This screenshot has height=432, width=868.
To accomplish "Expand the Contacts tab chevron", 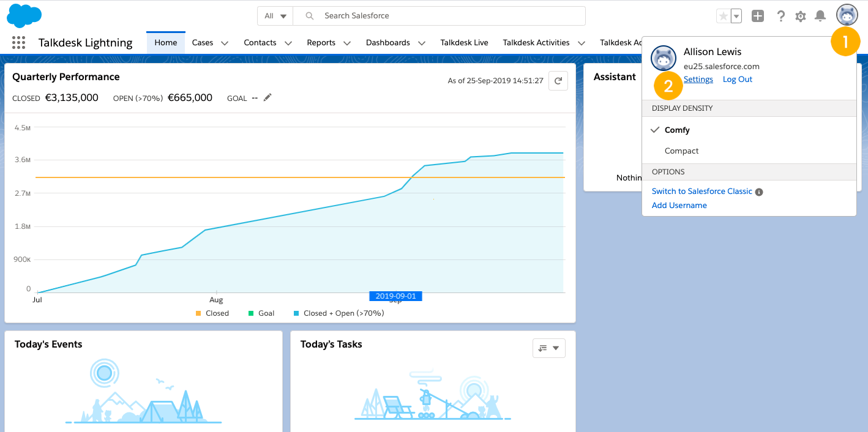I will click(288, 43).
